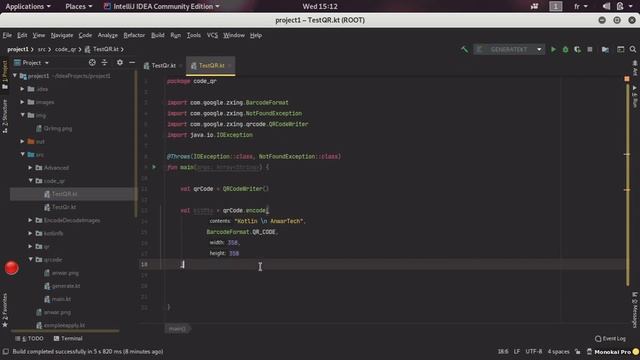Hide the Project panel with minus icon
Image resolution: width=640 pixels, height=360 pixels.
(132, 62)
